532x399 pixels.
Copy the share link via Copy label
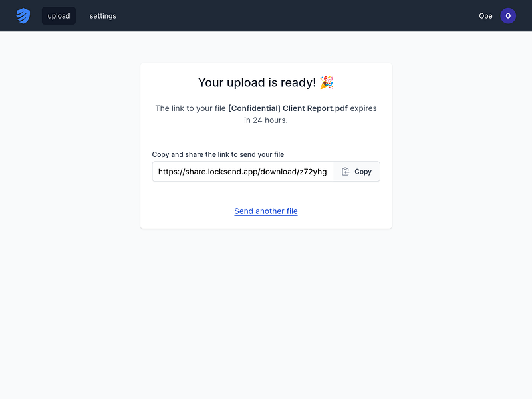pos(363,172)
